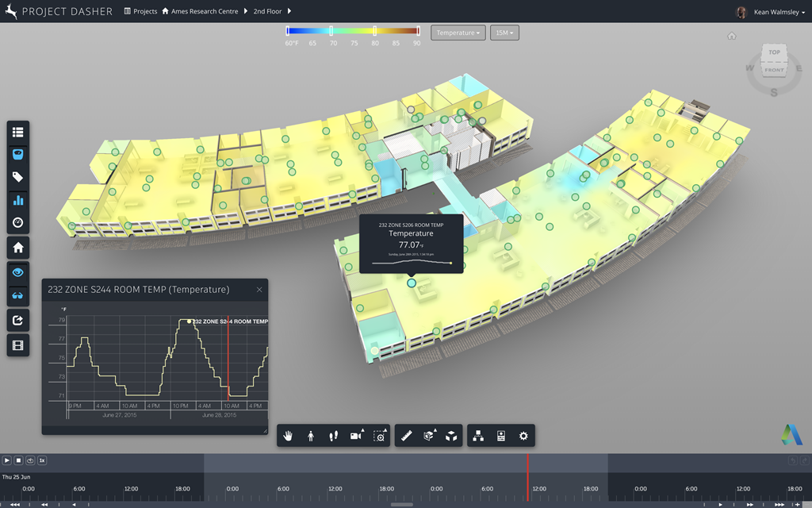
Task: Toggle the eye visibility button
Action: pos(18,271)
